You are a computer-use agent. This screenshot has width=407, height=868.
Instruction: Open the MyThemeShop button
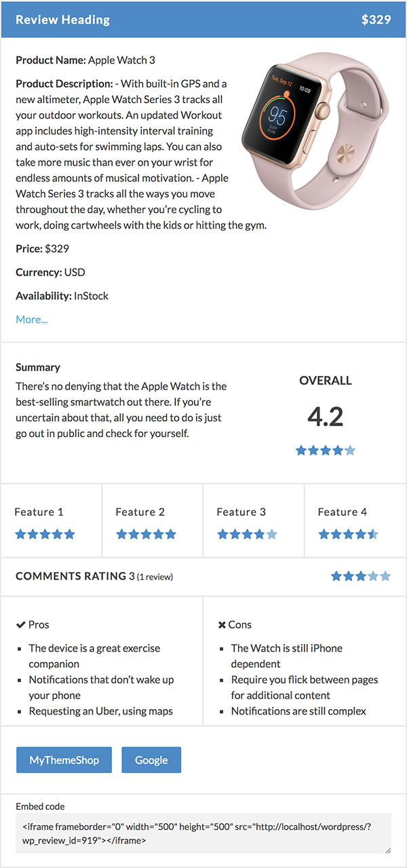point(64,759)
